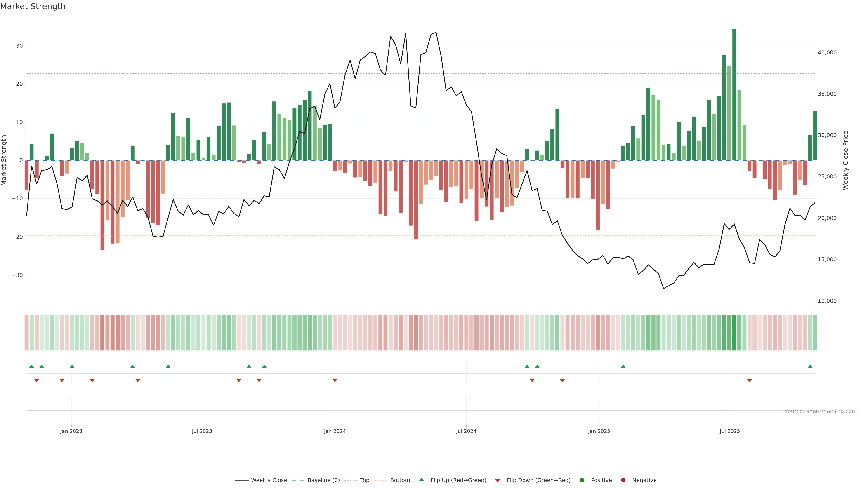Click the red Negative legend dot
868x488 pixels.
[x=623, y=480]
